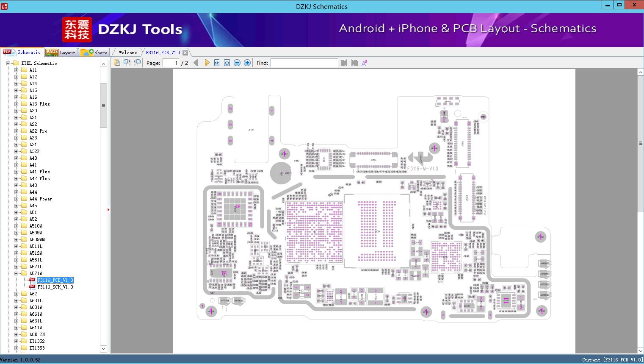Click the tree panel scrollbar thumb
644x364 pixels.
click(x=103, y=106)
